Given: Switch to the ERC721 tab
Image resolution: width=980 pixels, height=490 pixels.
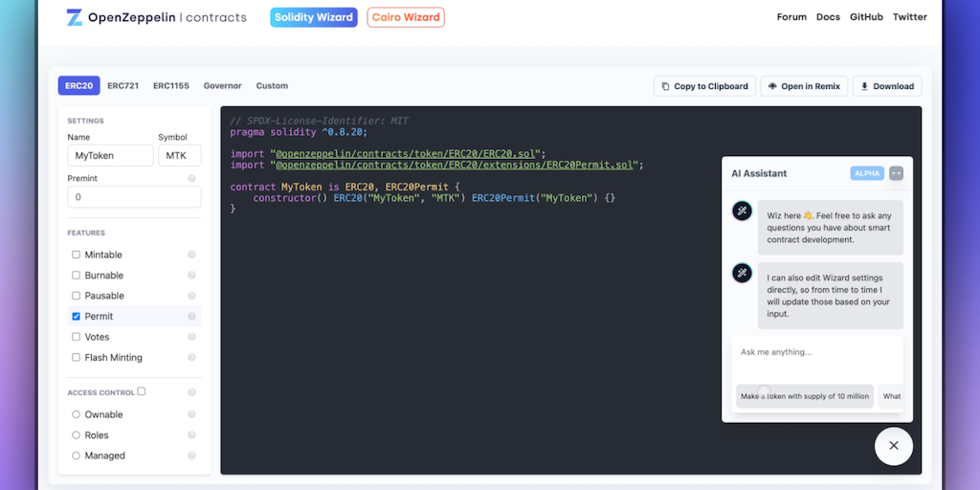Looking at the screenshot, I should [123, 85].
